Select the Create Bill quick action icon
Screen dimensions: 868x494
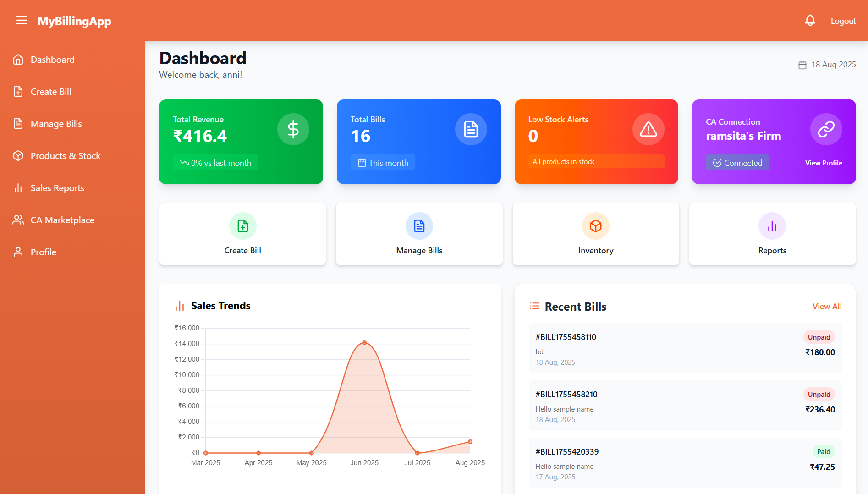coord(242,225)
